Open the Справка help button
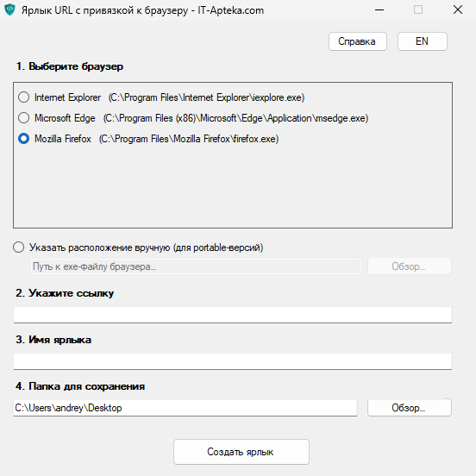 point(357,41)
